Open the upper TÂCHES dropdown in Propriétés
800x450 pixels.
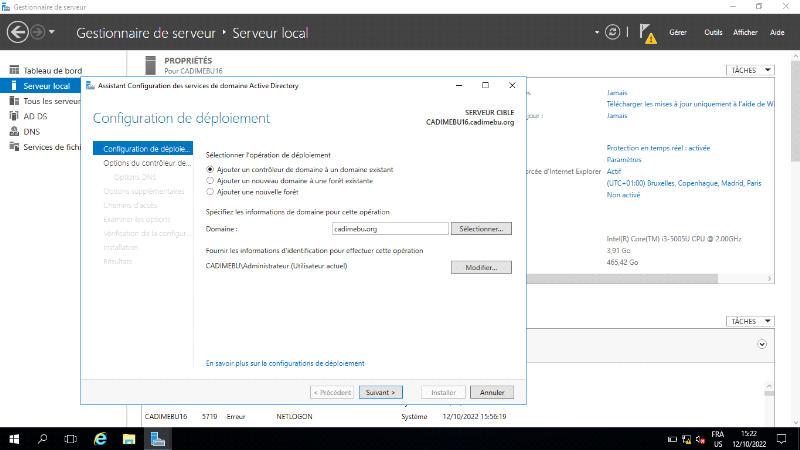750,71
